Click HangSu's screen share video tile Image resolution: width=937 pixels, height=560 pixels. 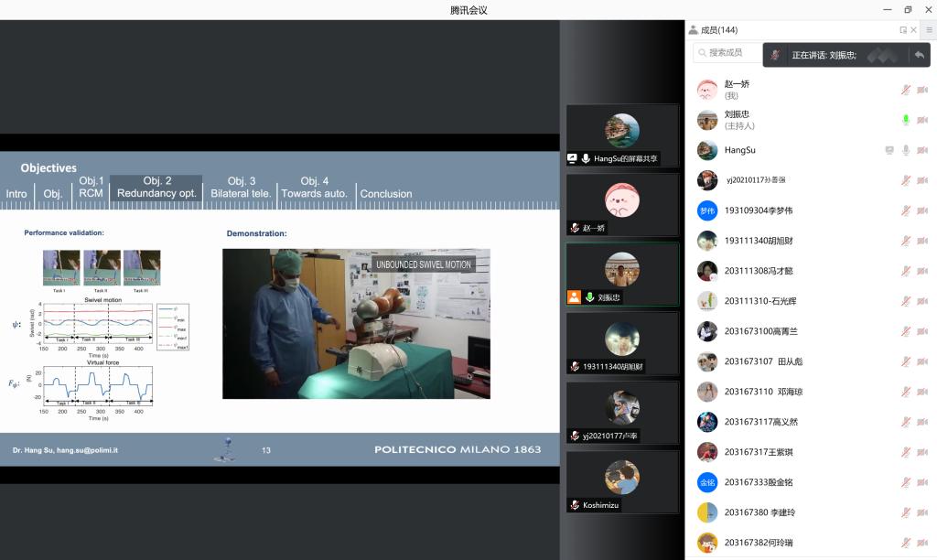[621, 135]
